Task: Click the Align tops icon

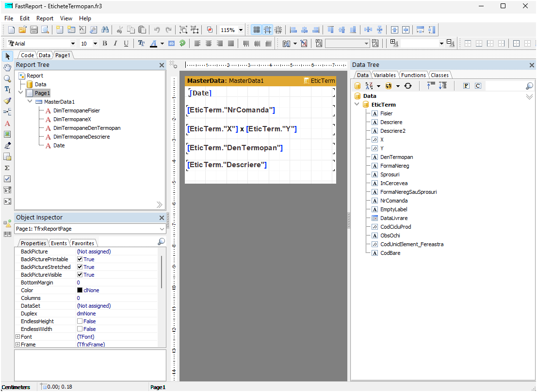Action: 330,30
